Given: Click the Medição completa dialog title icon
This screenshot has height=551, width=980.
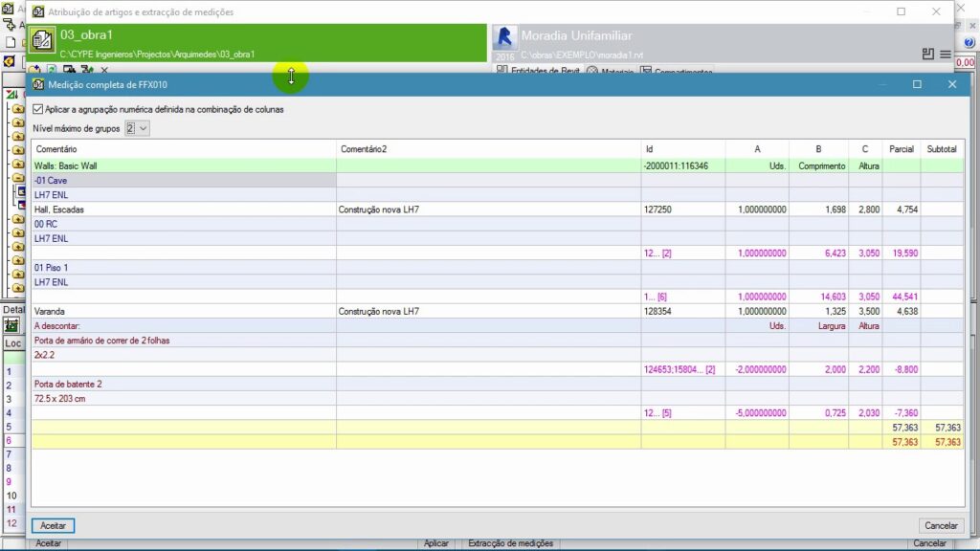Looking at the screenshot, I should pos(38,84).
